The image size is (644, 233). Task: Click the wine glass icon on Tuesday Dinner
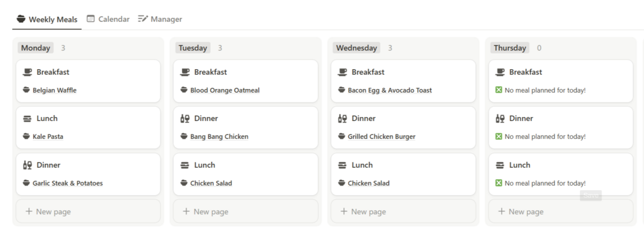click(x=185, y=118)
